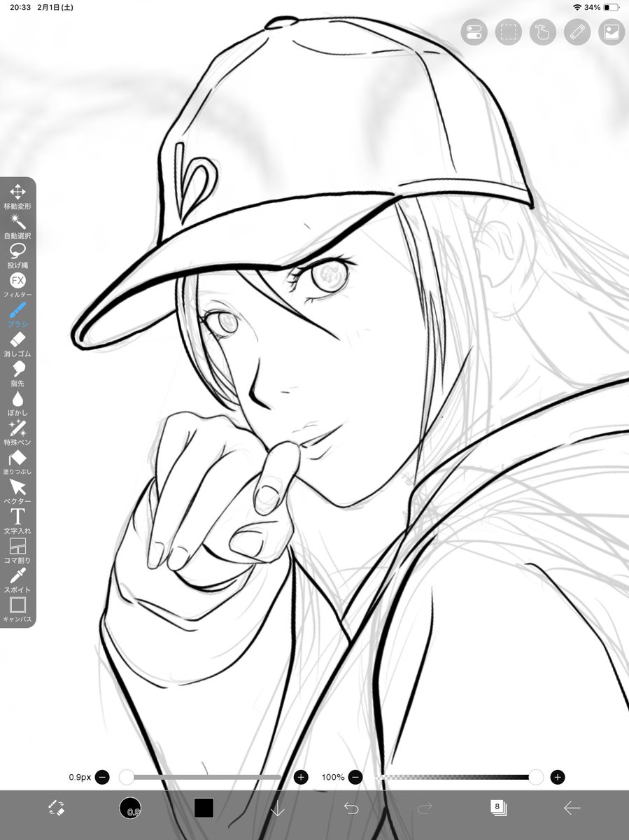Open the layers panel showing 8
629x840 pixels.
498,808
